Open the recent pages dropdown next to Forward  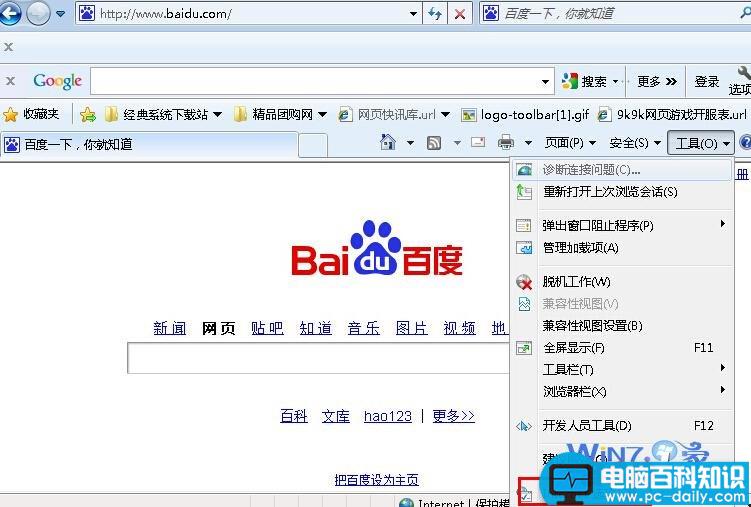pyautogui.click(x=61, y=14)
